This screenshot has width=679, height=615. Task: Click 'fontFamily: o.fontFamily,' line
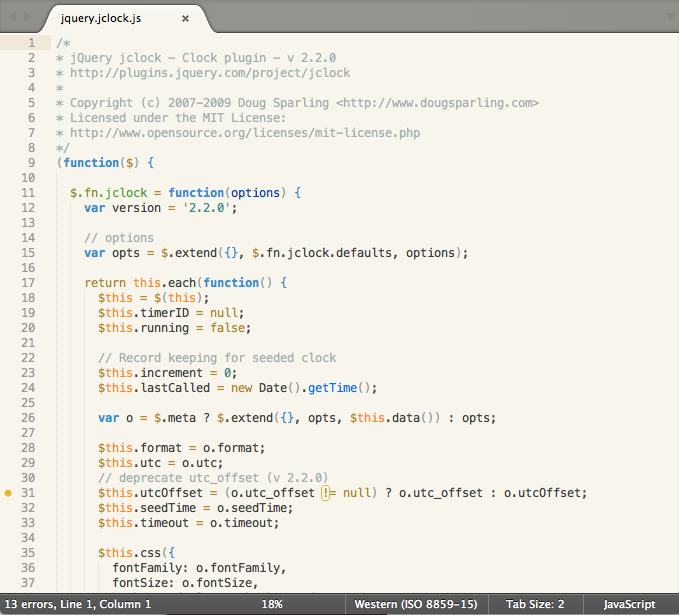point(199,568)
